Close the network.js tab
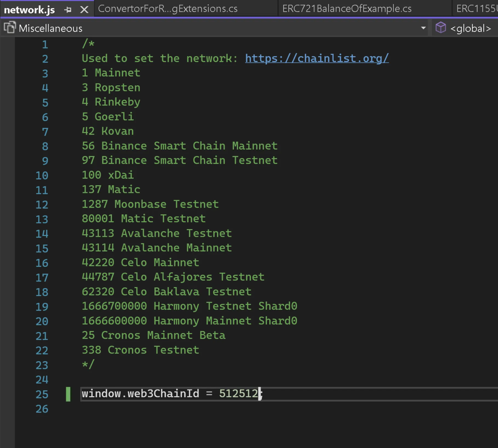 click(x=84, y=10)
